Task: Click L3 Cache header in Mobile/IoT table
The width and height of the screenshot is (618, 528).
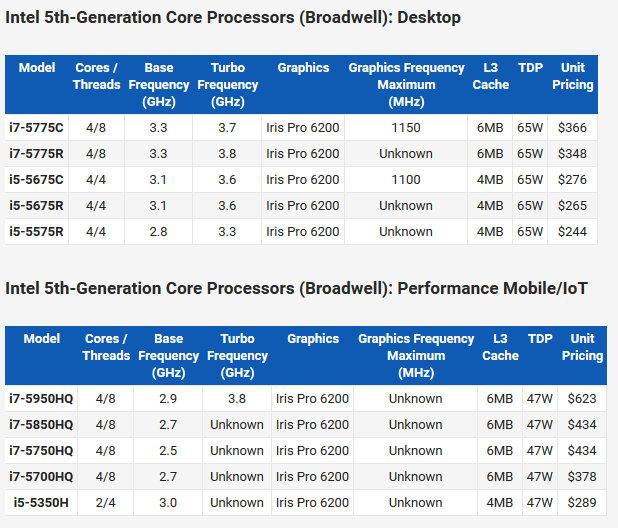Action: [x=500, y=347]
